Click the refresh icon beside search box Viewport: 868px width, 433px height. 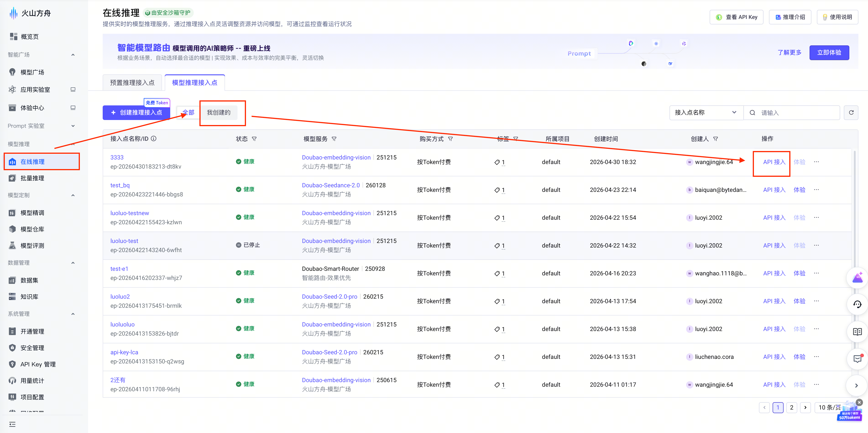851,112
